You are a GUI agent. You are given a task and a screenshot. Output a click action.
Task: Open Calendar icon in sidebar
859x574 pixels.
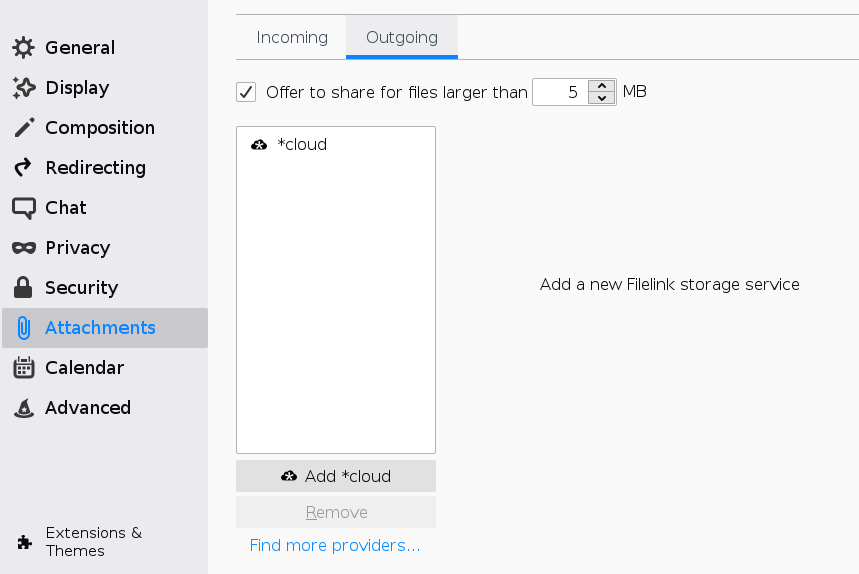point(23,368)
